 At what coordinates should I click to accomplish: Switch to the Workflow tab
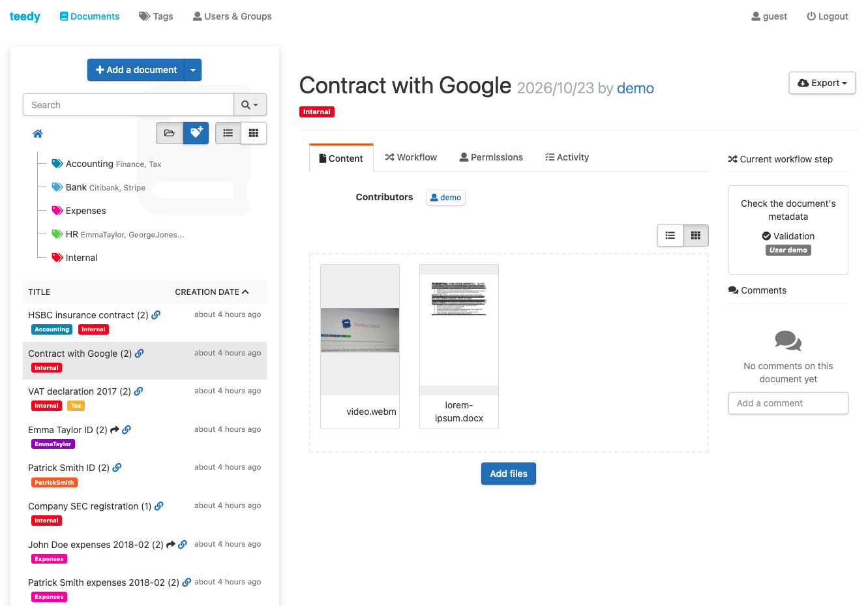coord(411,157)
